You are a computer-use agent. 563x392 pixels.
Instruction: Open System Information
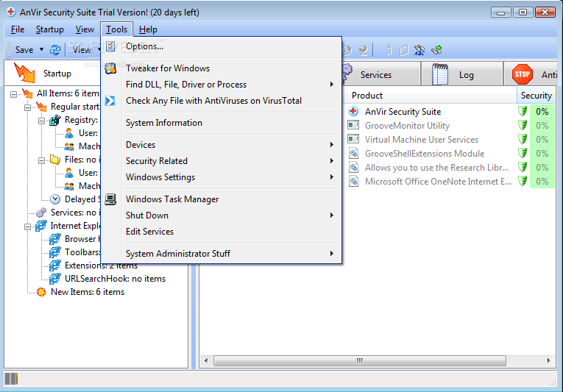tap(221, 123)
